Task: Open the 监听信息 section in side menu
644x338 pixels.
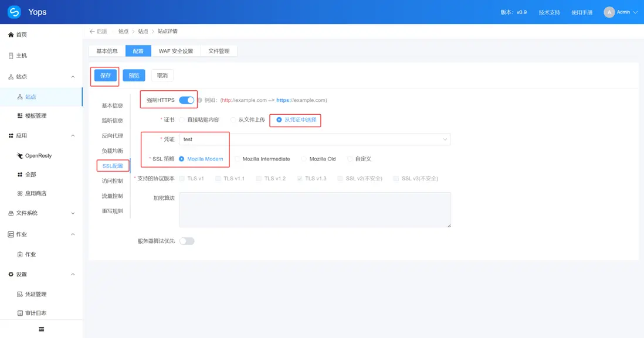Action: pos(112,121)
